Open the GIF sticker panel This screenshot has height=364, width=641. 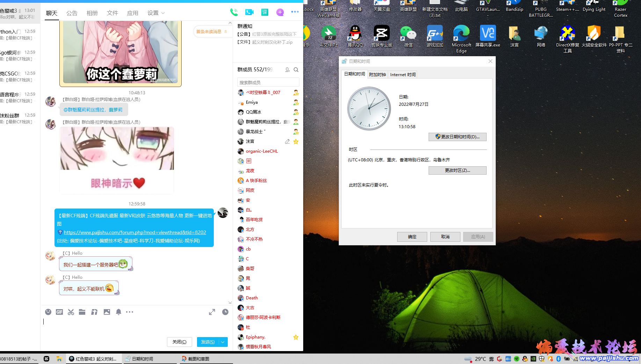pyautogui.click(x=59, y=312)
